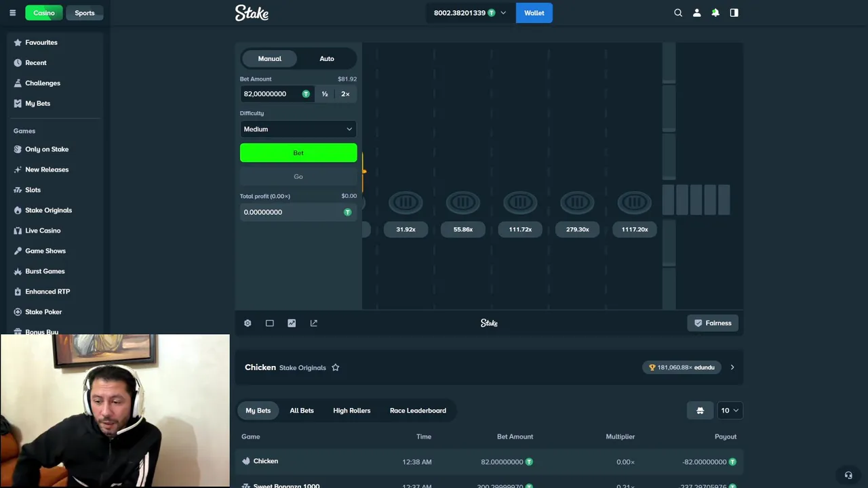Click the Enhanced RTP icon in sidebar
The width and height of the screenshot is (868, 488).
[x=18, y=291]
